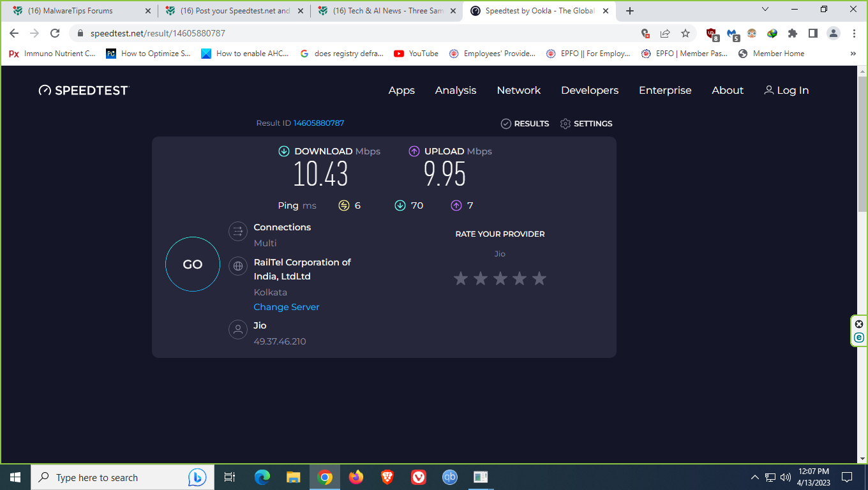
Task: Open the Malwarebytes Browser Guard extension
Action: 732,34
